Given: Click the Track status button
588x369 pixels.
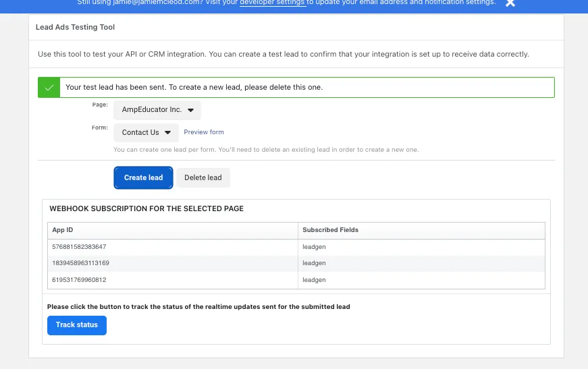Looking at the screenshot, I should click(x=77, y=325).
